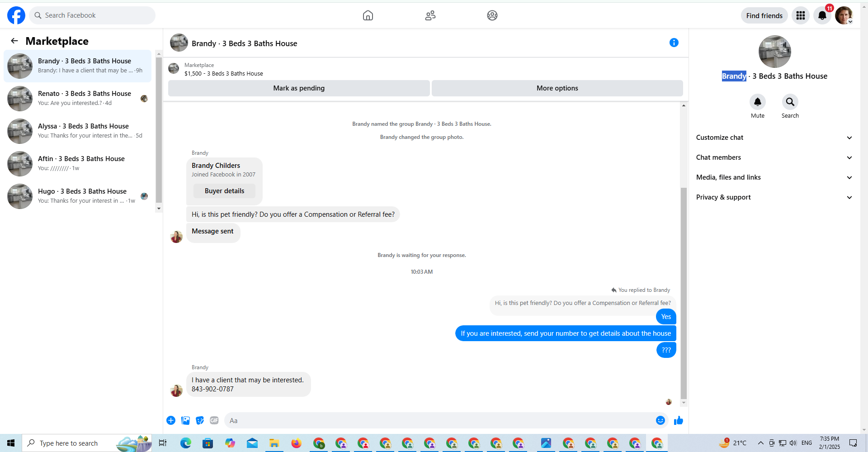
Task: Open Brandy Childers profile name
Action: 216,166
